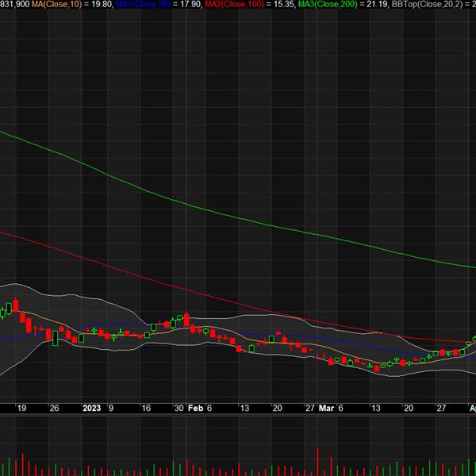Click the 13 date label in March
The width and height of the screenshot is (476, 476).
coord(376,408)
